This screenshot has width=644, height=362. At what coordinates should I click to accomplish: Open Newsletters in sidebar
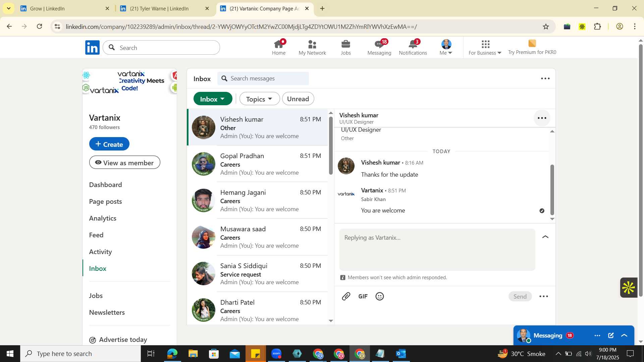[x=107, y=312]
